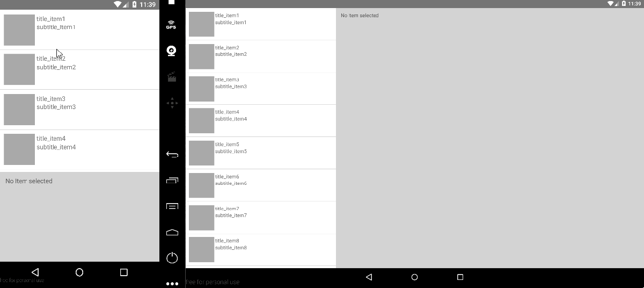Click the sidebar Recent apps button
Viewport: 644px width, 288px height.
pos(172,181)
